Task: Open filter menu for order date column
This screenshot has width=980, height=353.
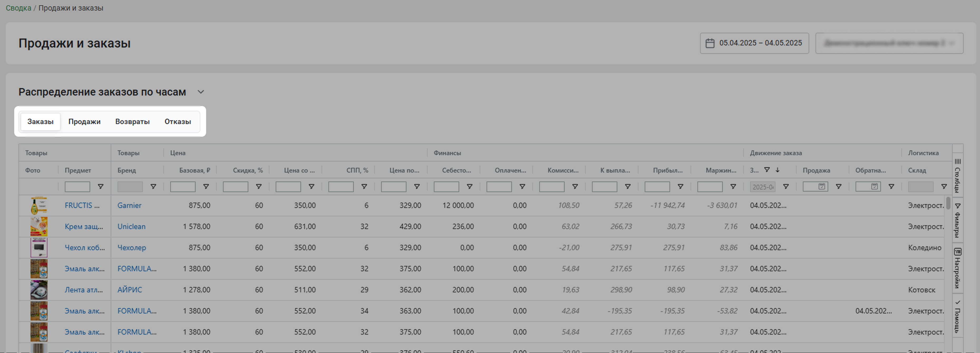Action: pos(785,187)
